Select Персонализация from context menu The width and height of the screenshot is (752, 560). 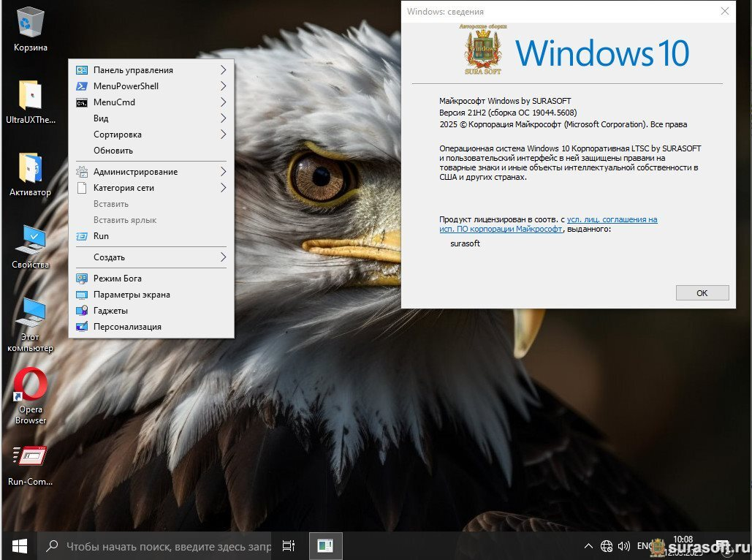tap(127, 327)
